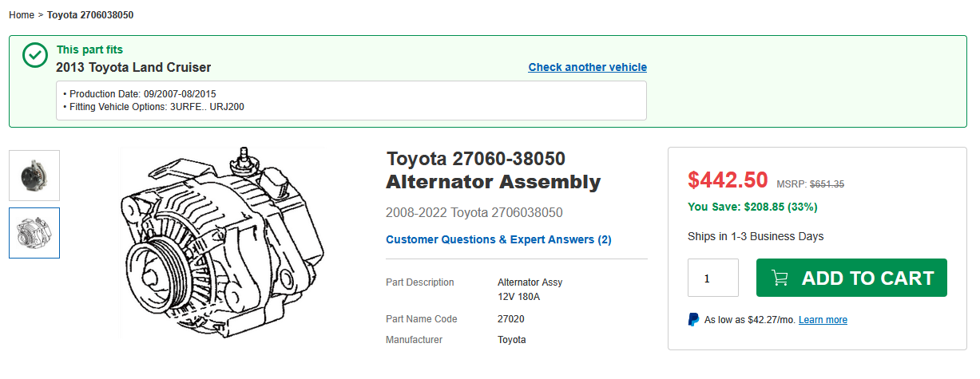Focus the quantity input field
The width and height of the screenshot is (980, 379).
pyautogui.click(x=712, y=278)
